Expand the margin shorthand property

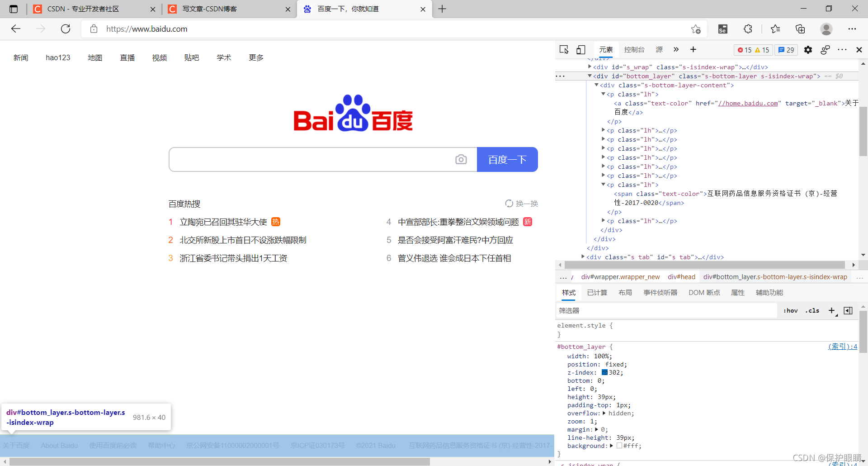pos(596,429)
